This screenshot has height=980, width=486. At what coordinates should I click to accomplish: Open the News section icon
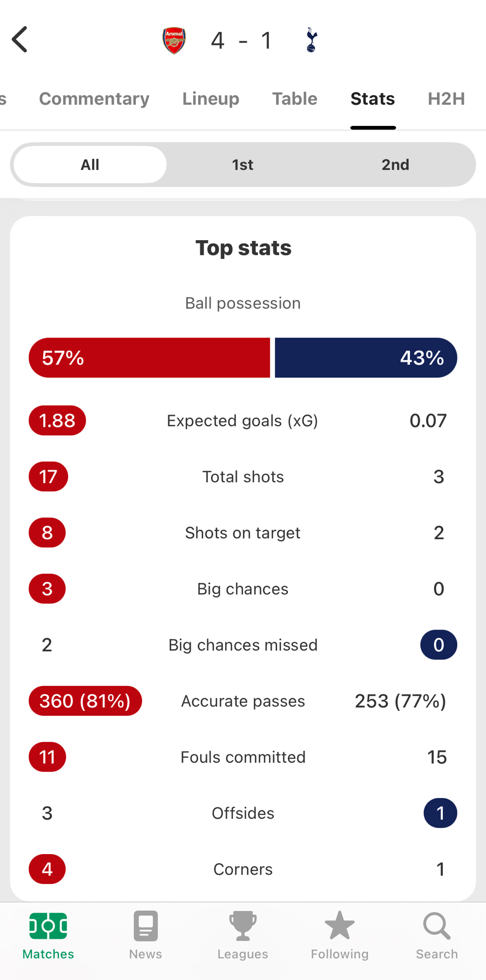pos(145,926)
